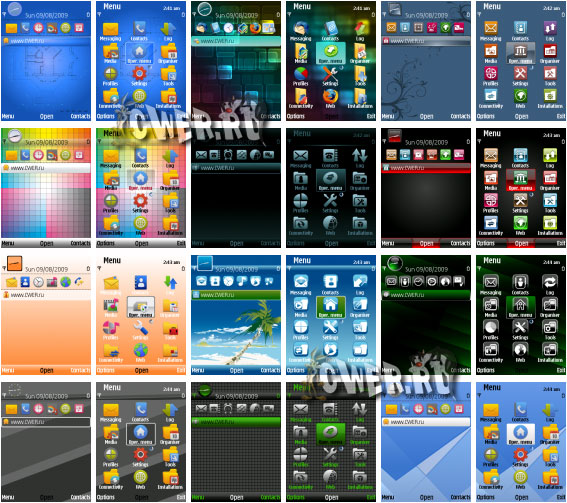The height and width of the screenshot is (503, 567).
Task: Select highlighted Oper. menu in neon squares menu
Action: (x=331, y=53)
